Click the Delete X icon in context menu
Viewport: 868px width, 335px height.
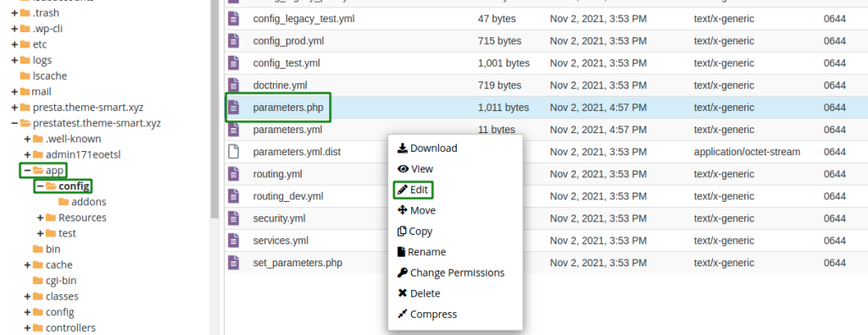[403, 293]
